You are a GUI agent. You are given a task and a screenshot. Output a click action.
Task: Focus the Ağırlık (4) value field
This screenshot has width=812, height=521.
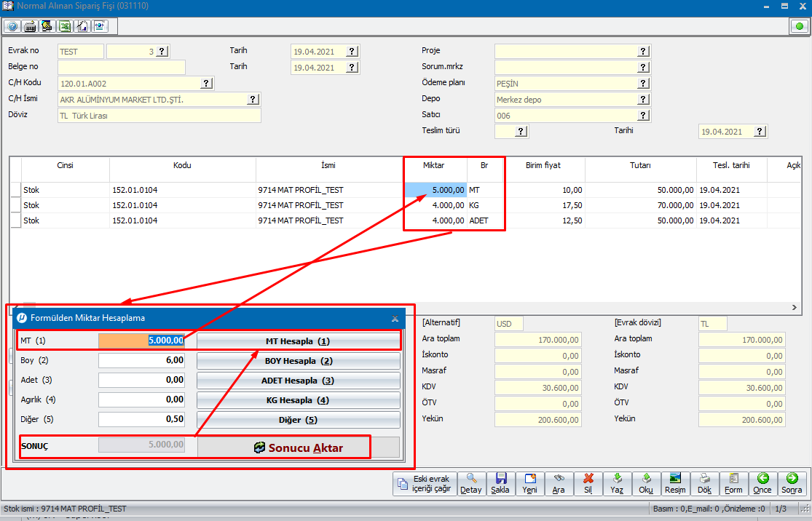[x=141, y=399]
